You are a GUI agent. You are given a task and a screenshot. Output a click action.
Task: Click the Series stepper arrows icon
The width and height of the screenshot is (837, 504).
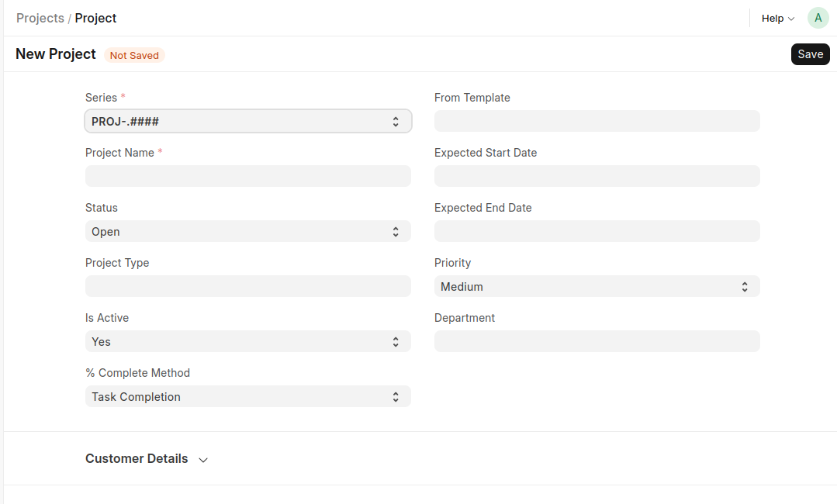click(396, 121)
